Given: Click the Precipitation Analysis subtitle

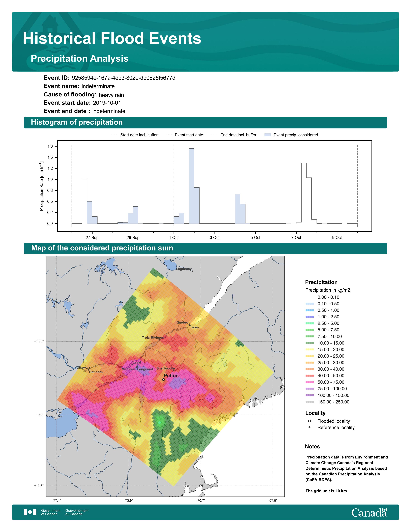Looking at the screenshot, I should (x=80, y=59).
